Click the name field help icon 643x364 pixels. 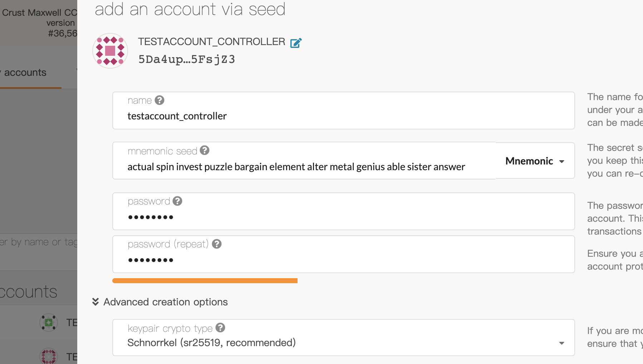(159, 100)
